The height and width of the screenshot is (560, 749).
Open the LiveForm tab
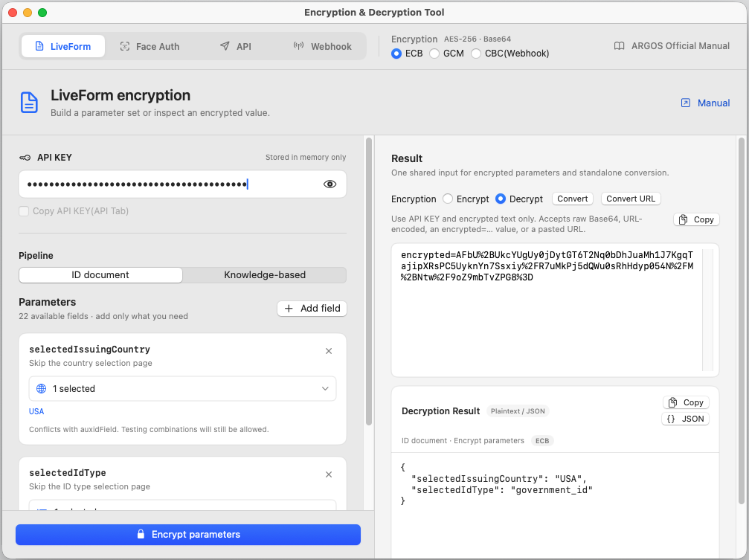coord(63,46)
